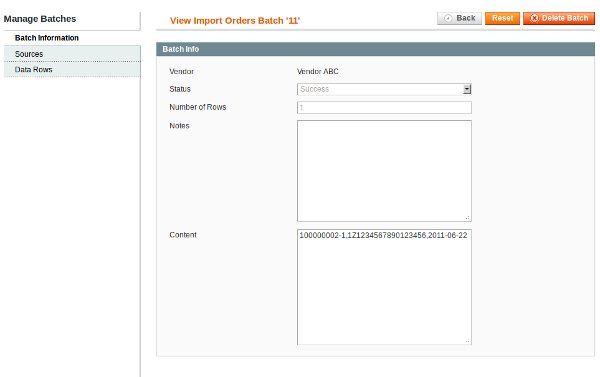600x377 pixels.
Task: Click into the Number of Rows field
Action: (384, 108)
